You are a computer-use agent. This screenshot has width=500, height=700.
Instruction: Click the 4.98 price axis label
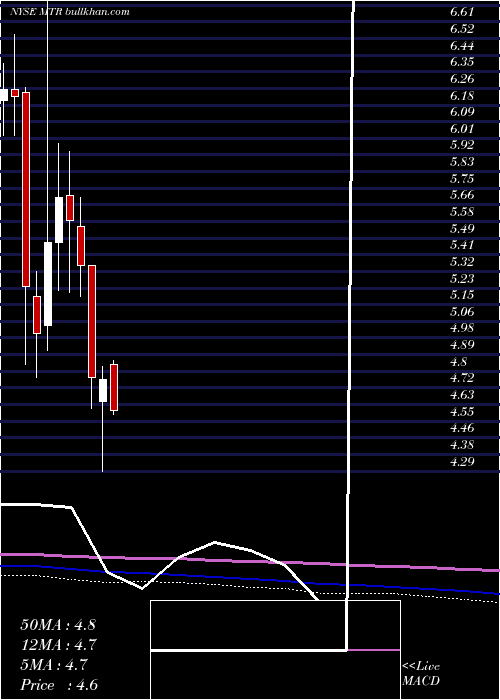pos(462,329)
